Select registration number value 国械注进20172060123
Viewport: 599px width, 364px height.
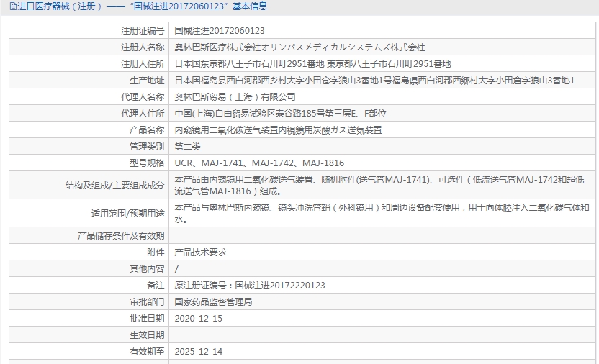(220, 31)
